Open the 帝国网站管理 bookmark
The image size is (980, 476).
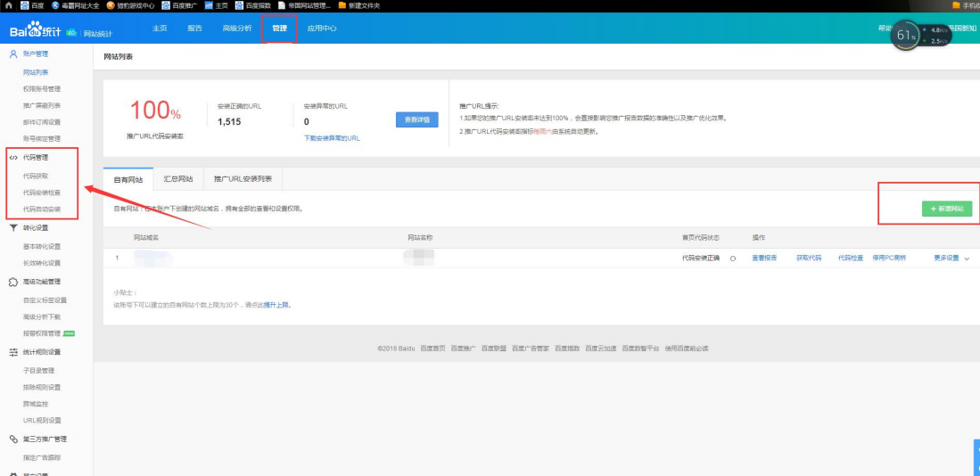click(304, 5)
